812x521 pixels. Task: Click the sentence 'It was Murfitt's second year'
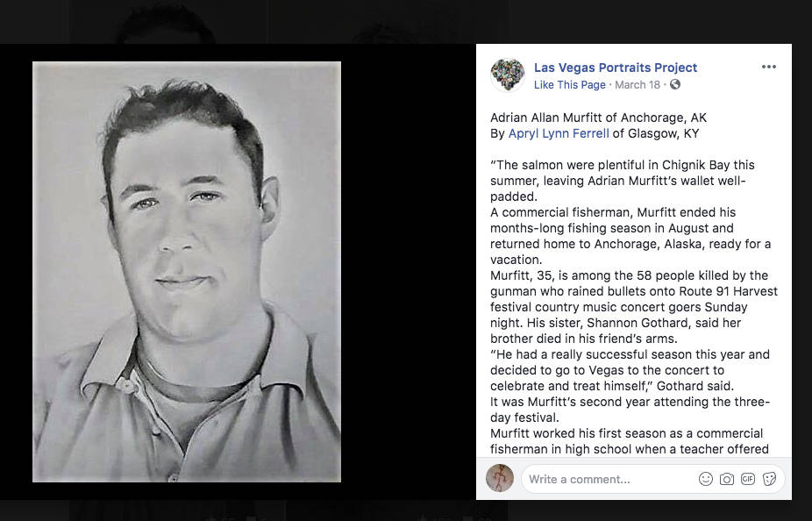630,410
